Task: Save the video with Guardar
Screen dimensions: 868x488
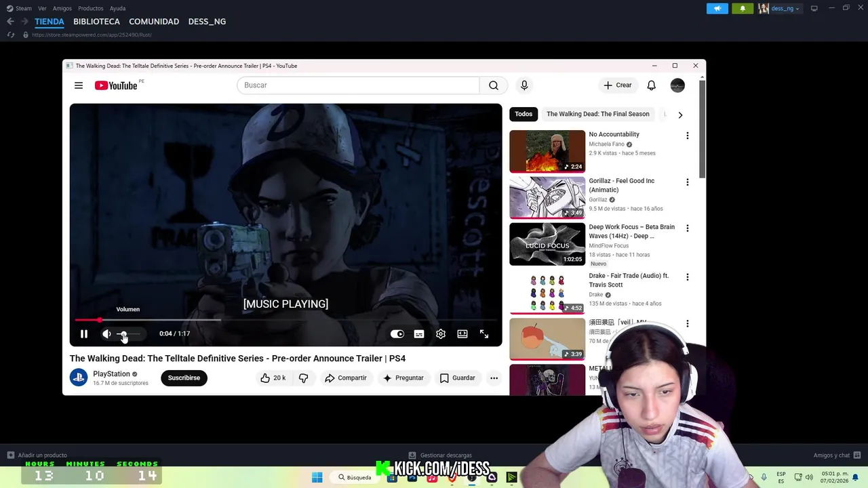Action: pyautogui.click(x=458, y=378)
